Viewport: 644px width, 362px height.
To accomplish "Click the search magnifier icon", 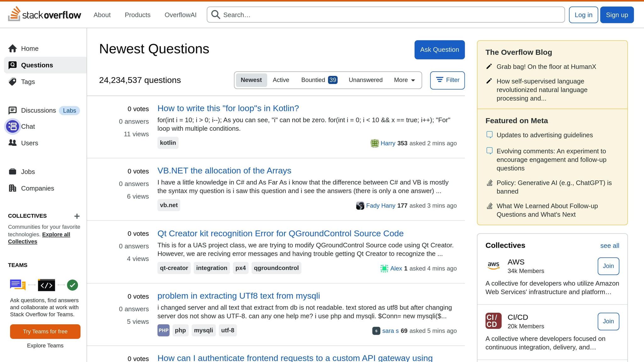I will pos(216,14).
